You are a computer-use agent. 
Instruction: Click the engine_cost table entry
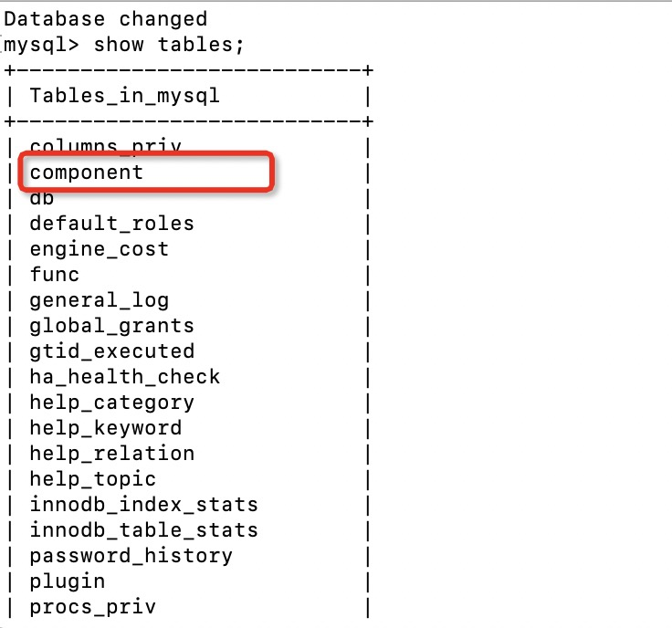pyautogui.click(x=99, y=248)
